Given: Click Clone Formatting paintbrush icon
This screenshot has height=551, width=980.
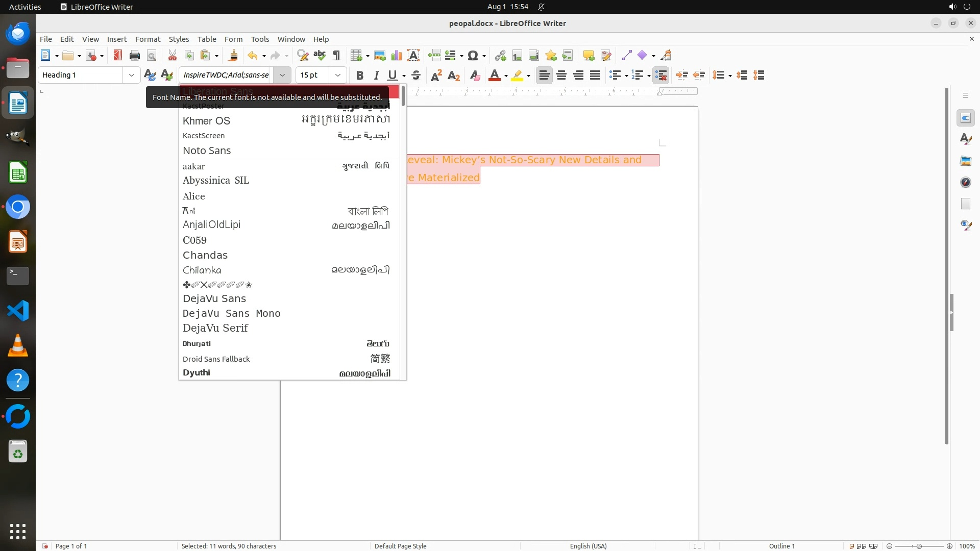Looking at the screenshot, I should click(233, 56).
